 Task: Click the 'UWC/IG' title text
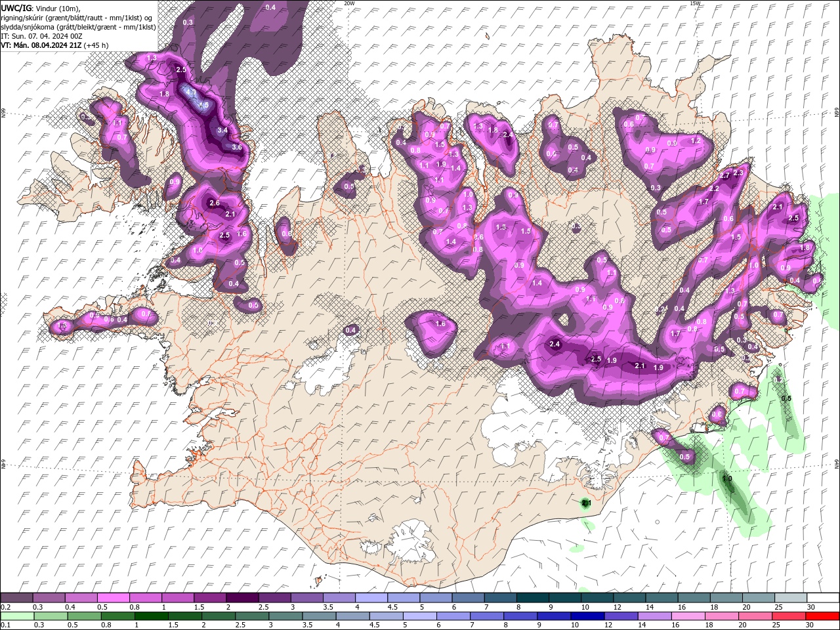[x=15, y=7]
